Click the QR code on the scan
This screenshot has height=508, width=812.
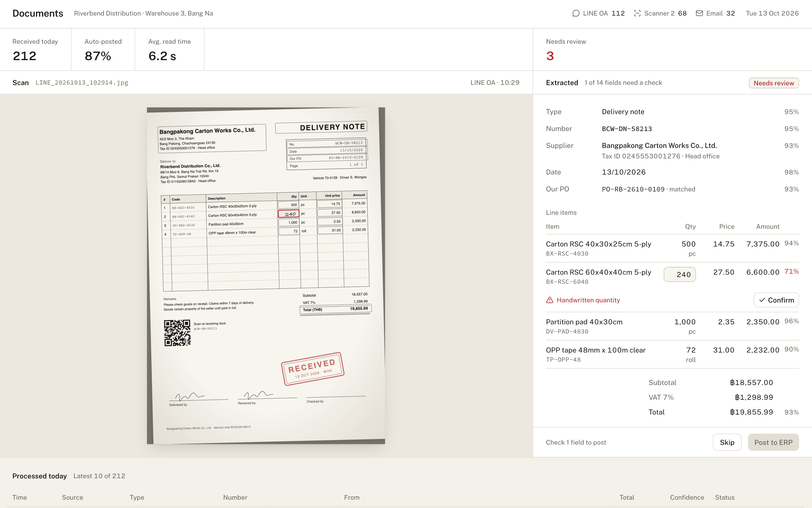[x=177, y=333]
